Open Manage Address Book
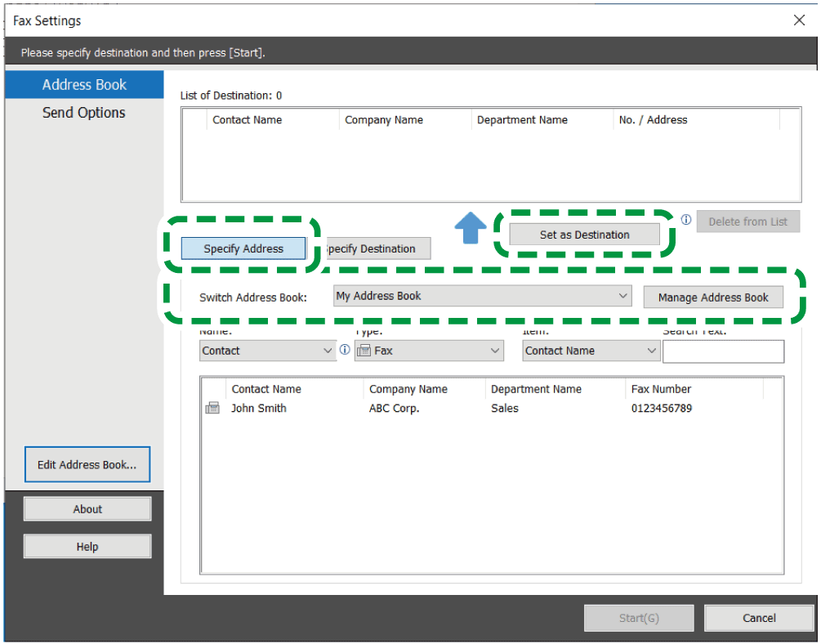This screenshot has width=821, height=644. (x=712, y=297)
